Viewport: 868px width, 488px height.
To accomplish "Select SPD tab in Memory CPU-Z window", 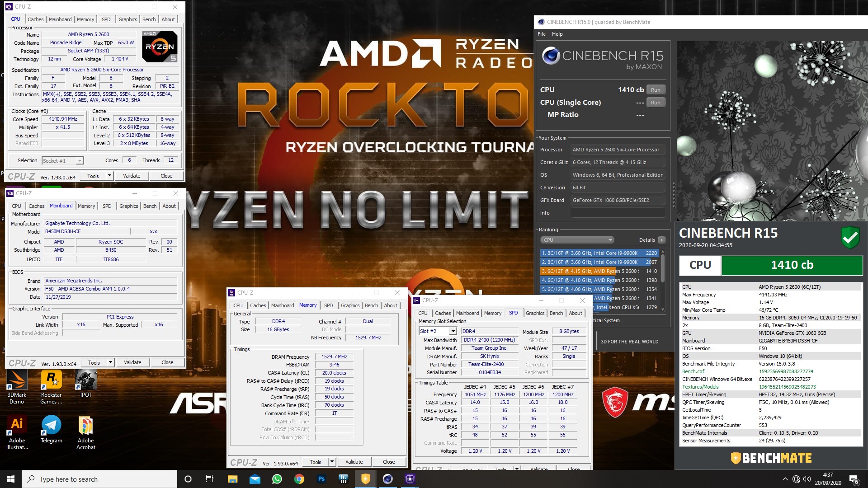I will pos(329,305).
